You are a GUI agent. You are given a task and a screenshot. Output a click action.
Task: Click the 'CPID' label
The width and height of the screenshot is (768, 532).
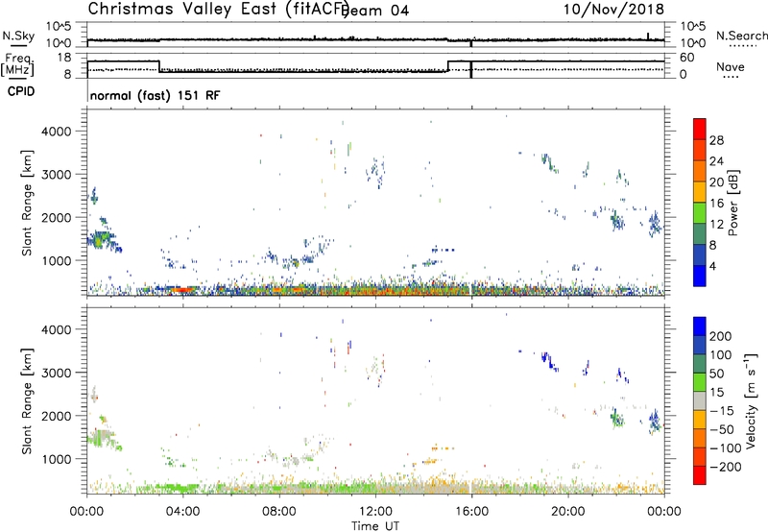pyautogui.click(x=21, y=91)
